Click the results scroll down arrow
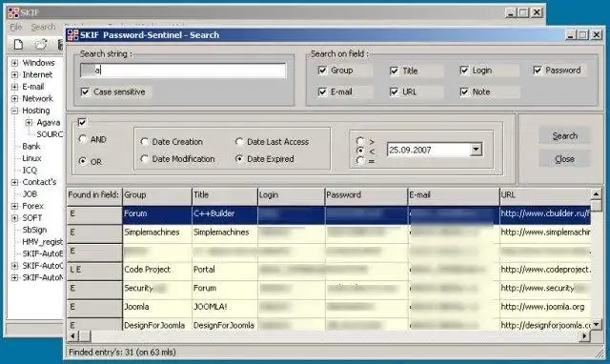This screenshot has width=610, height=364. (596, 325)
